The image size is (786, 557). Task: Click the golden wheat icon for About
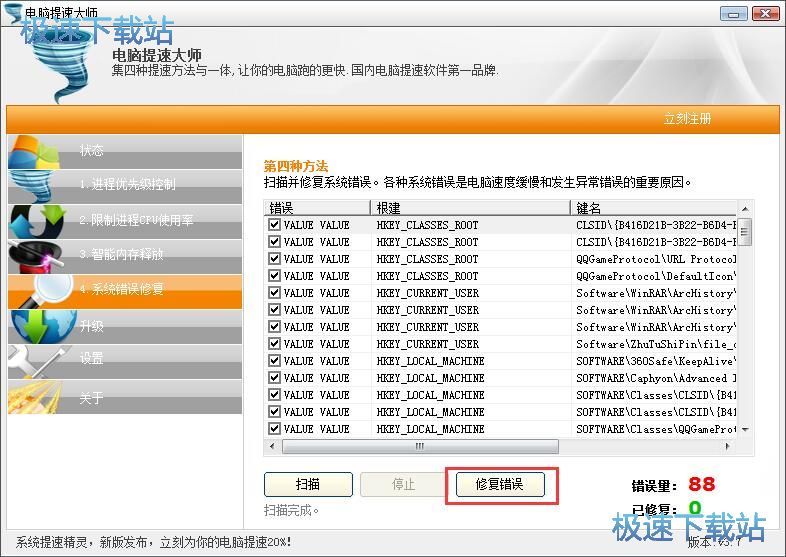(35, 397)
